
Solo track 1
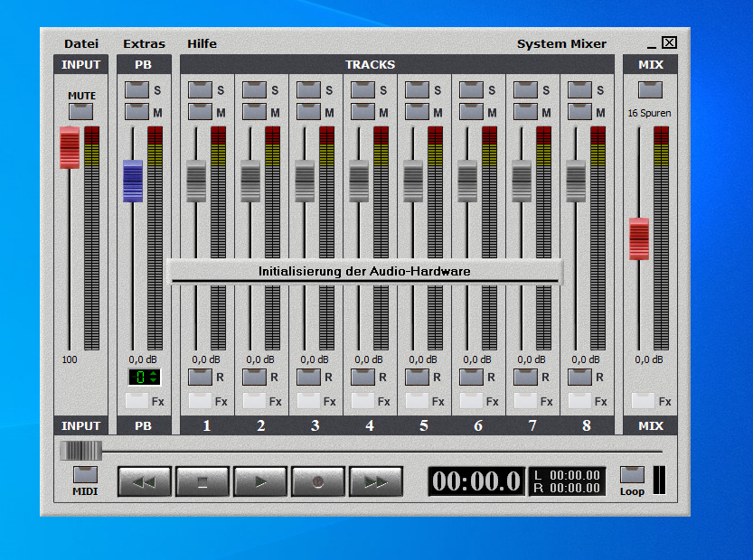tap(199, 89)
